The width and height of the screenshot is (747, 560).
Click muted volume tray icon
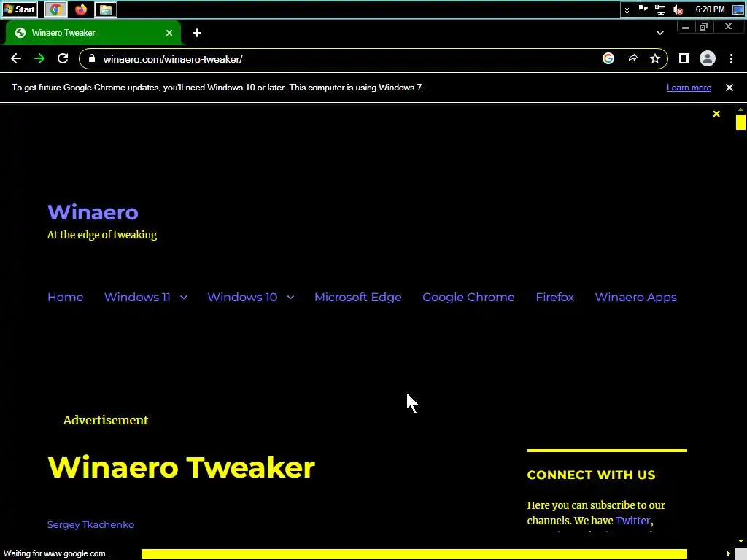678,9
